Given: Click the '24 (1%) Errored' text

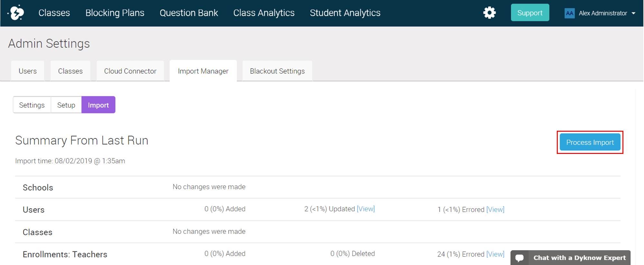Looking at the screenshot, I should (x=461, y=254).
